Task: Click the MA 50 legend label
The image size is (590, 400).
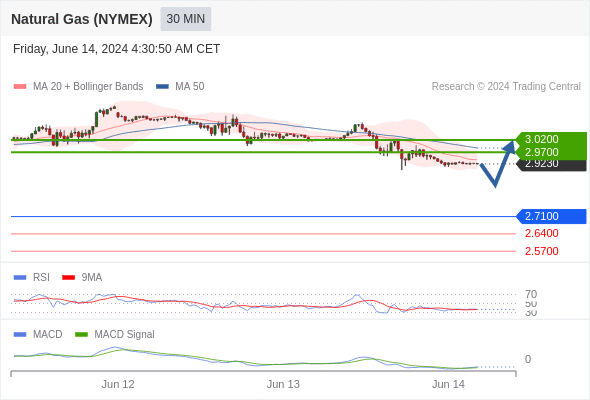Action: point(190,87)
